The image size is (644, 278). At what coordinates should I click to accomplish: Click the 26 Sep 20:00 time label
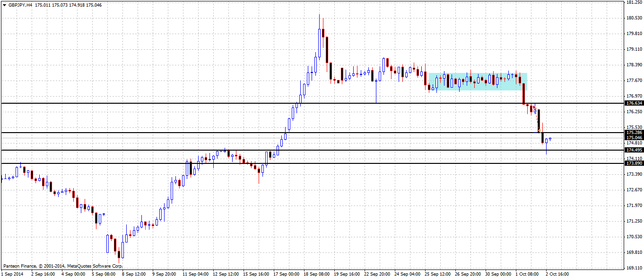468,274
